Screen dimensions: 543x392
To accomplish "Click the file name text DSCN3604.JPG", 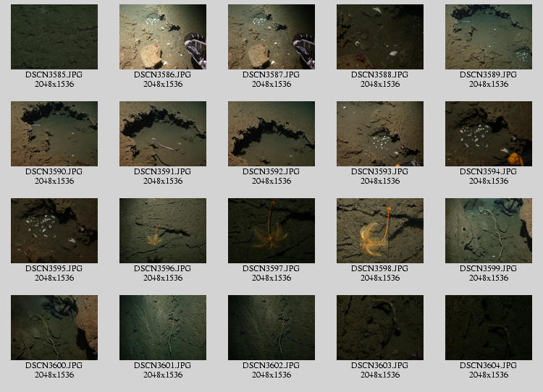I will coord(488,365).
